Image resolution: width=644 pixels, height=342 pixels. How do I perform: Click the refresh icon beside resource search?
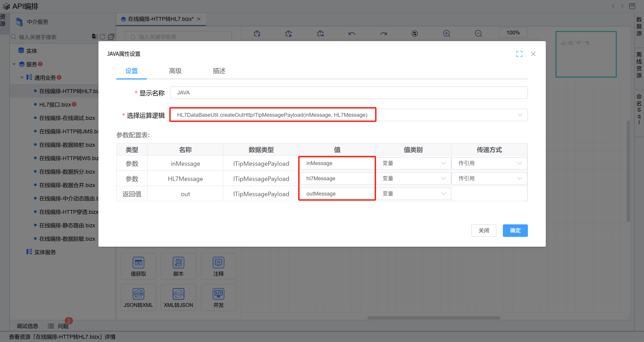(102, 37)
